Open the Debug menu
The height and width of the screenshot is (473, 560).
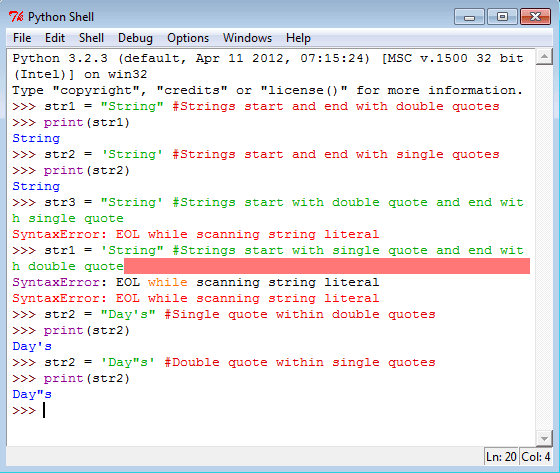(135, 38)
